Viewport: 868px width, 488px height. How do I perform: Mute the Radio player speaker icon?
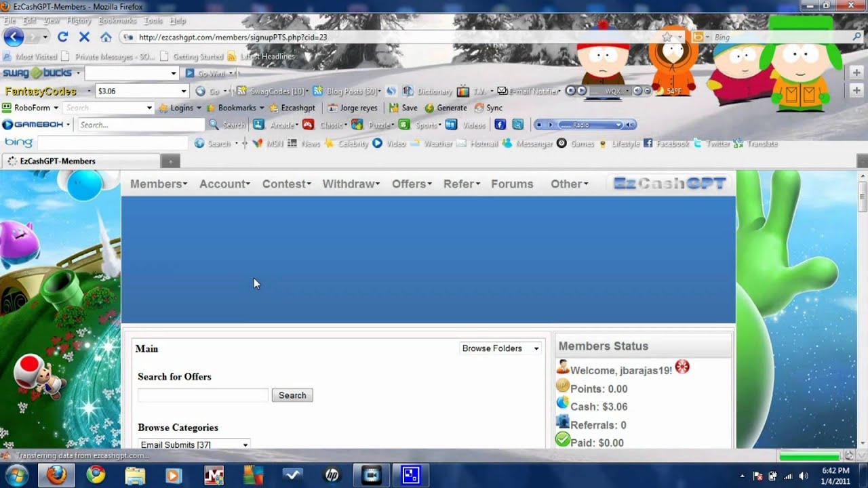pyautogui.click(x=630, y=125)
